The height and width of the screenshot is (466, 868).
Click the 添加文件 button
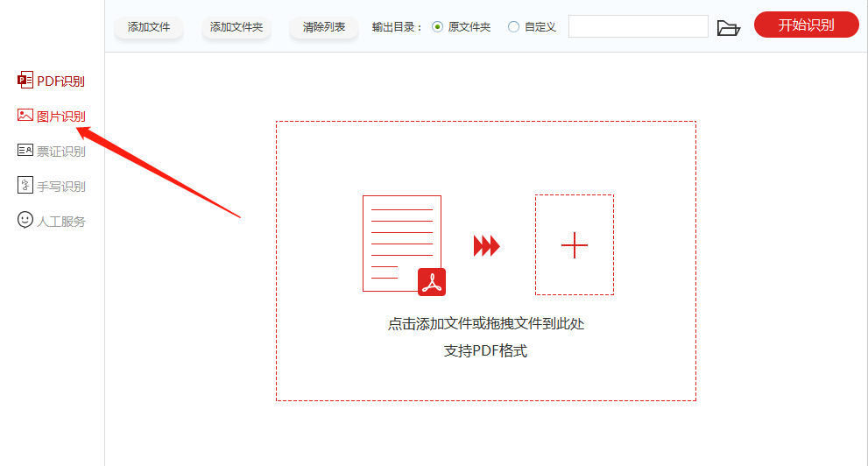point(149,27)
